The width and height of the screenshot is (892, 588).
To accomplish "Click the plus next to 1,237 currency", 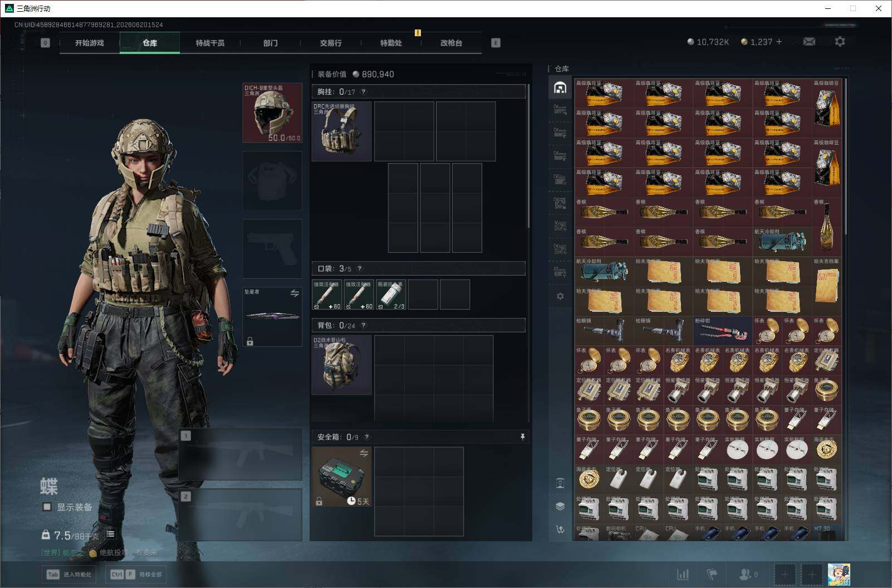I will tap(778, 42).
